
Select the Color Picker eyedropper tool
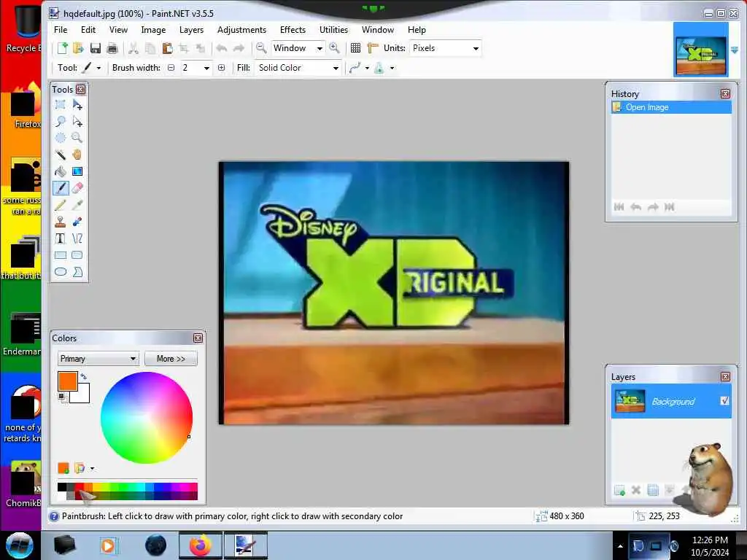pos(77,205)
